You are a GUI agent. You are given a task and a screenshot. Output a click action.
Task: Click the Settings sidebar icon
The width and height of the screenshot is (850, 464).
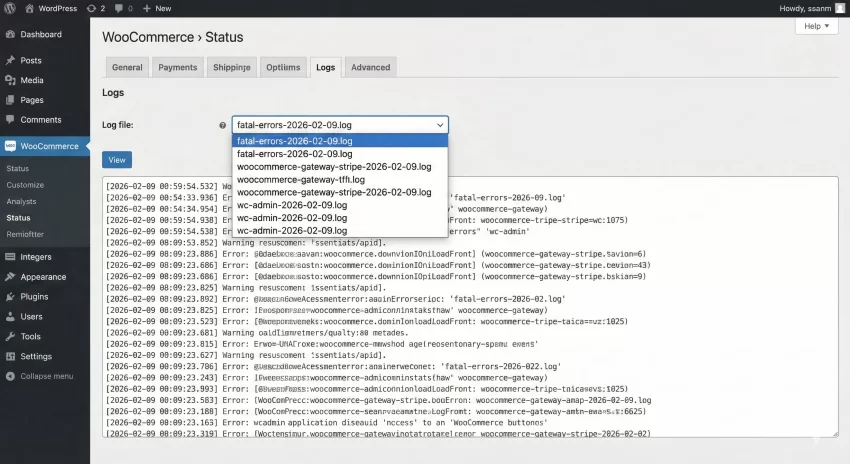click(x=10, y=356)
